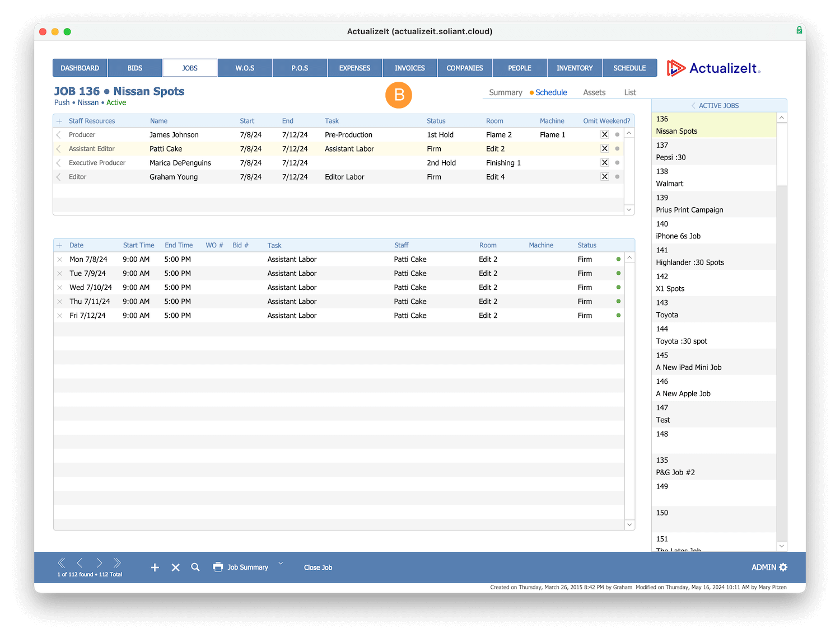The height and width of the screenshot is (638, 840).
Task: Switch to the Assets view tab
Action: click(594, 92)
